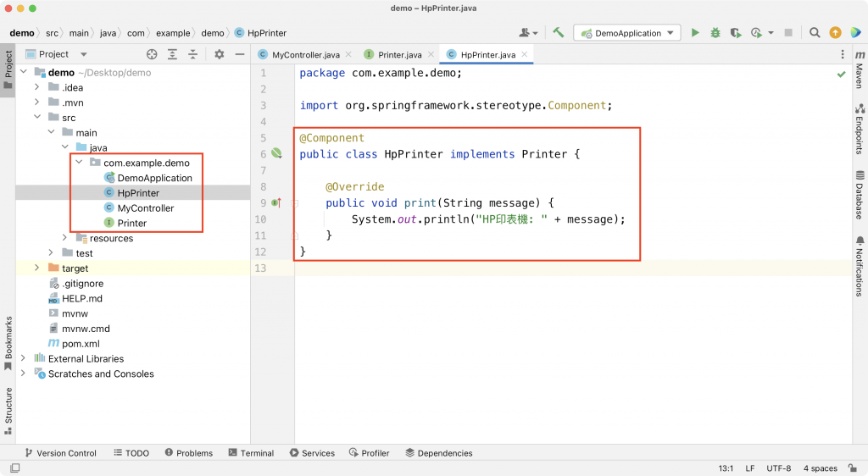868x476 pixels.
Task: Toggle the Bookmarks tool window
Action: pyautogui.click(x=8, y=343)
